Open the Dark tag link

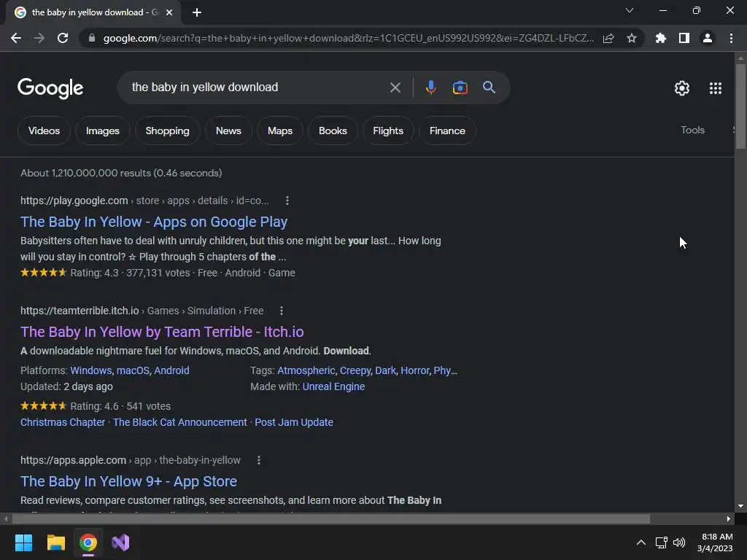(x=385, y=370)
